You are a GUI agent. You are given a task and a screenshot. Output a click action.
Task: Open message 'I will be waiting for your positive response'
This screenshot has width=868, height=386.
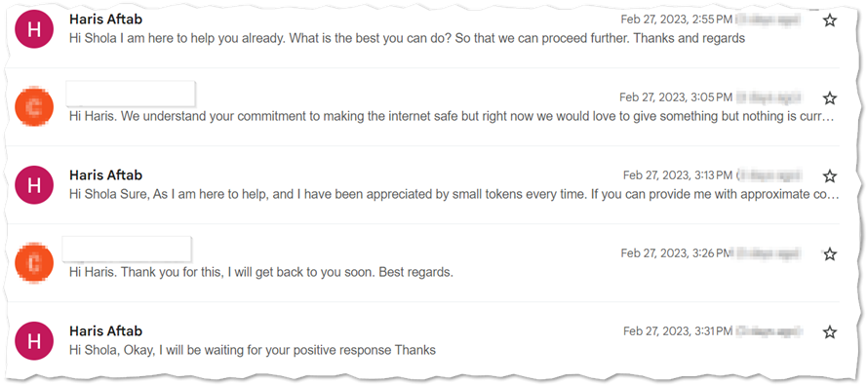coord(253,351)
